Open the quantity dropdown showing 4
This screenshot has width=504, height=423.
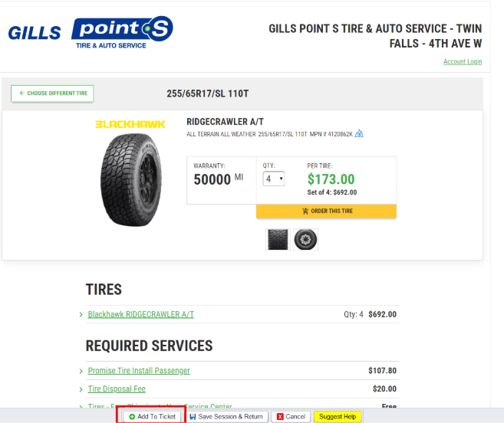pos(274,179)
